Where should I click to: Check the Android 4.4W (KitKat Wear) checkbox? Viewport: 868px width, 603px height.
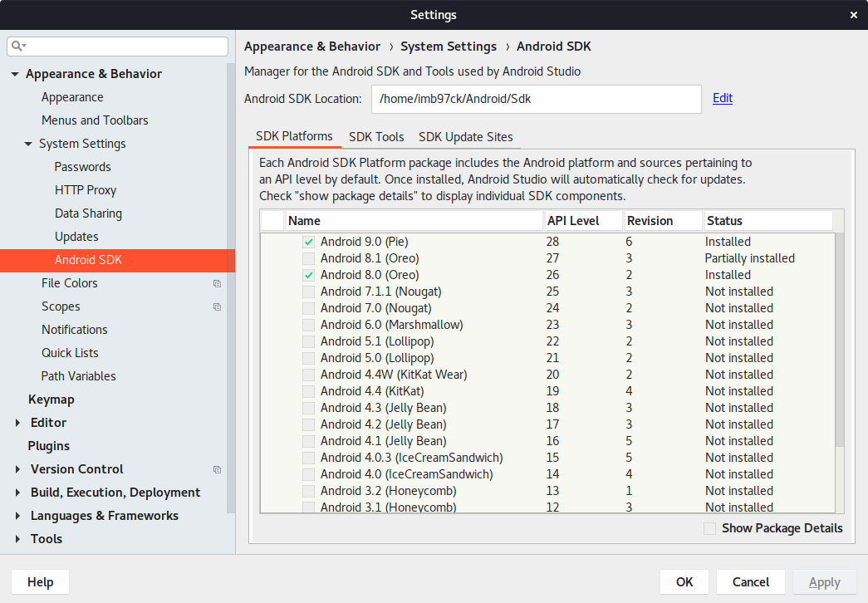click(309, 375)
